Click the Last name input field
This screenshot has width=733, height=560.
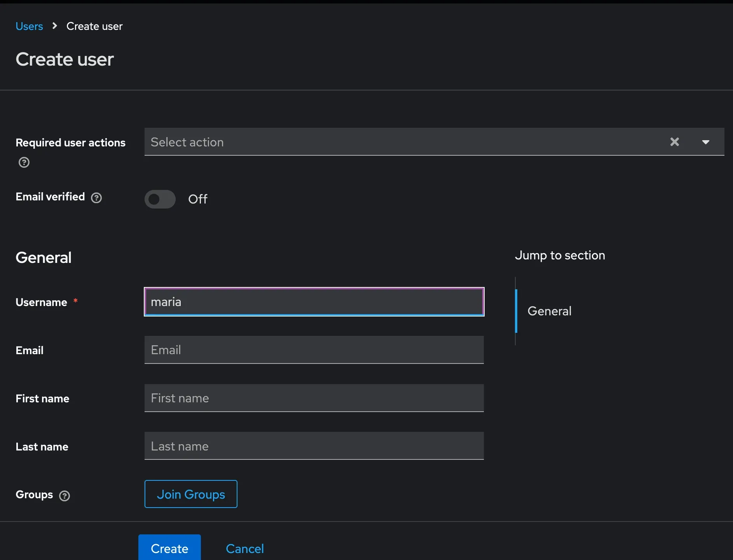click(x=314, y=446)
